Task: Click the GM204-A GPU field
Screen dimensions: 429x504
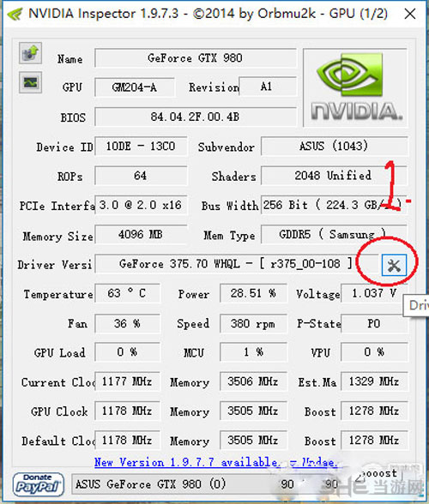Action: click(x=135, y=87)
